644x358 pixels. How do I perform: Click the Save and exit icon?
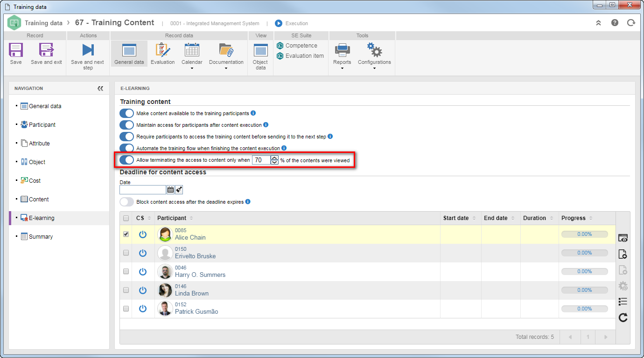click(46, 50)
